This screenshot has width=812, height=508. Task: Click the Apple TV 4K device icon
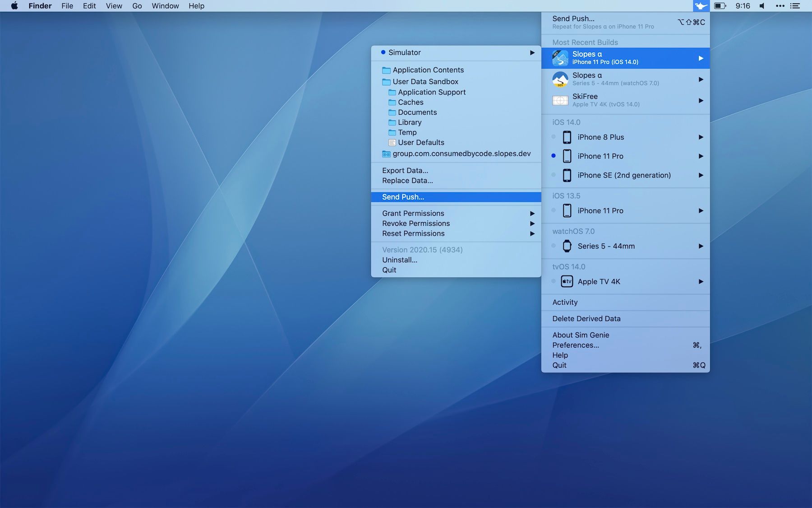567,282
